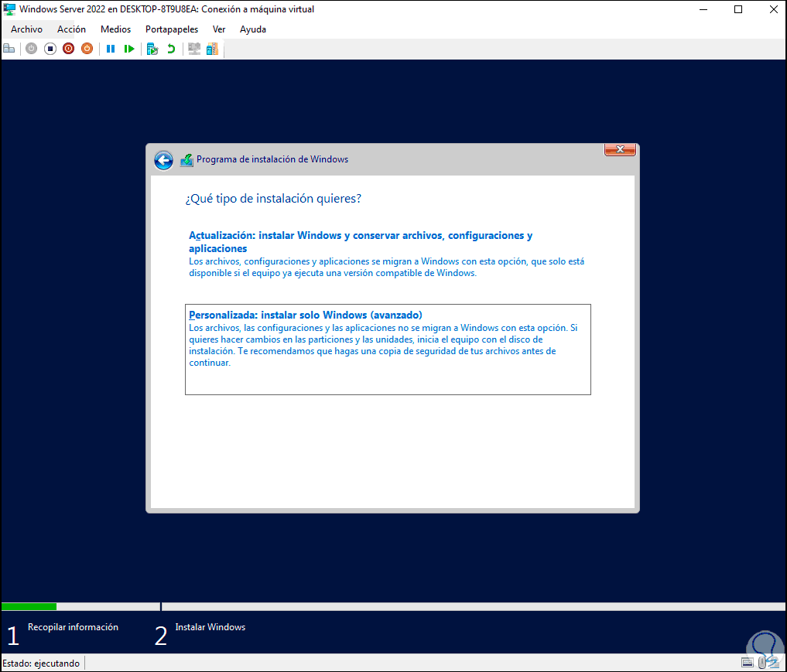Open the Ayuda menu
Viewport: 787px width, 672px height.
click(x=253, y=29)
